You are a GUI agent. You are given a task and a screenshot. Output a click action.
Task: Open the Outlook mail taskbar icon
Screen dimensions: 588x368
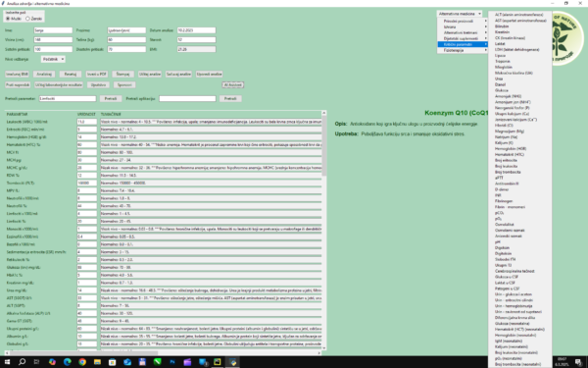127,362
